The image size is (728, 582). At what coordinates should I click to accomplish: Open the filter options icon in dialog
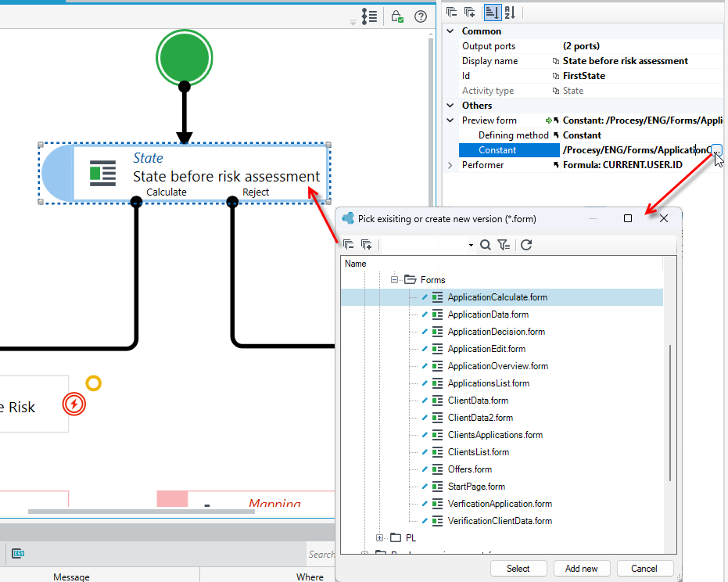pos(504,245)
